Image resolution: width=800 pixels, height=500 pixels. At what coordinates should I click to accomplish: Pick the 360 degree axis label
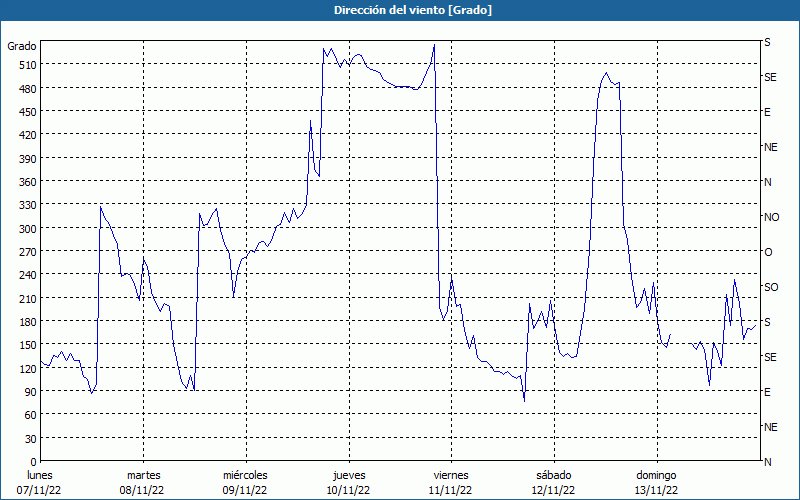28,182
